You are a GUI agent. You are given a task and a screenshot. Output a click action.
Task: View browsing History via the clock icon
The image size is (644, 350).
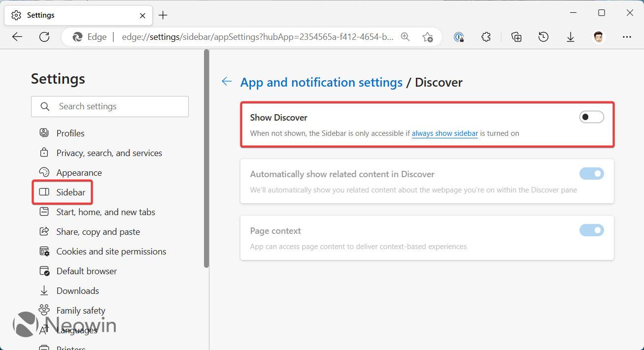(543, 36)
